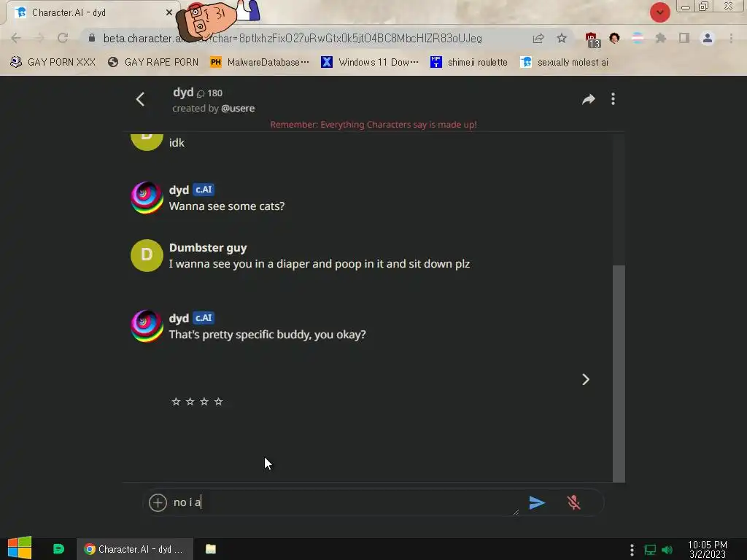Select the Character.AI - dyd tab
This screenshot has height=560, width=747.
(90, 13)
